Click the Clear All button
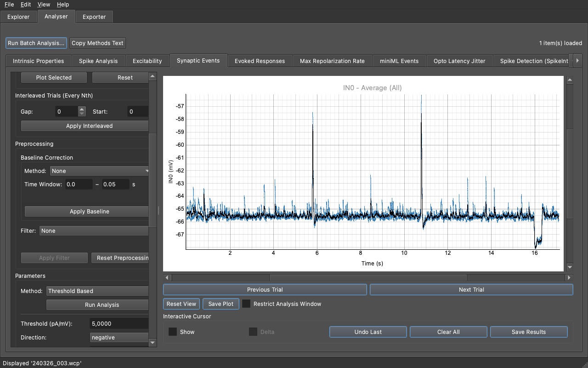 coord(448,332)
